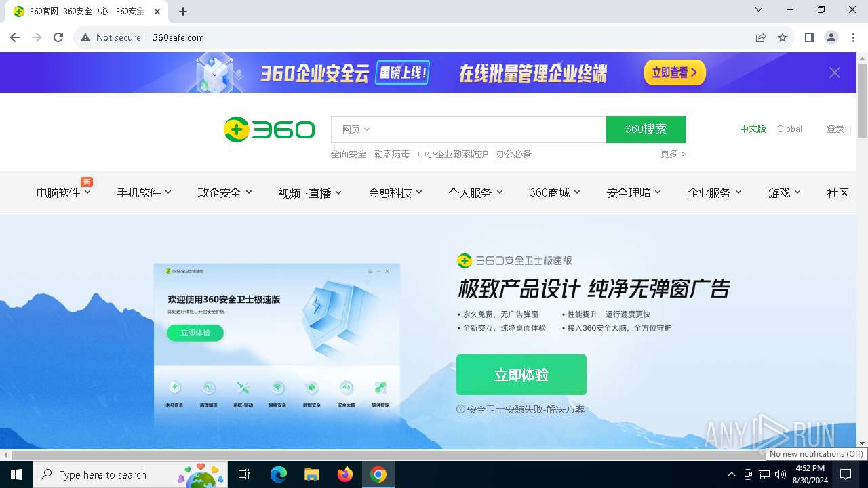Switch to the Global site version
868x488 pixels.
(x=789, y=129)
